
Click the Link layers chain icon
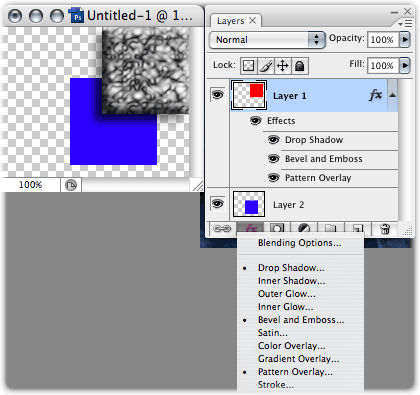(x=222, y=229)
